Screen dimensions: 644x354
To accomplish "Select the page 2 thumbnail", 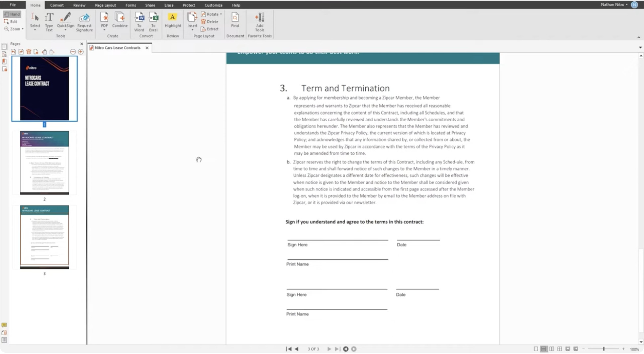I will 45,163.
